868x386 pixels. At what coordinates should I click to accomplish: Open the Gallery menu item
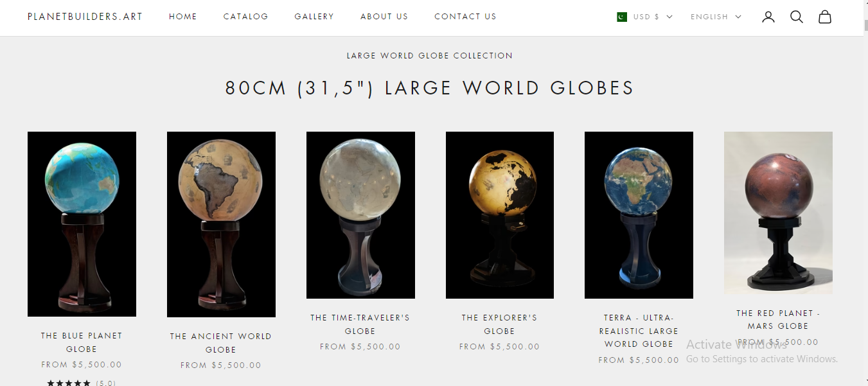[314, 17]
